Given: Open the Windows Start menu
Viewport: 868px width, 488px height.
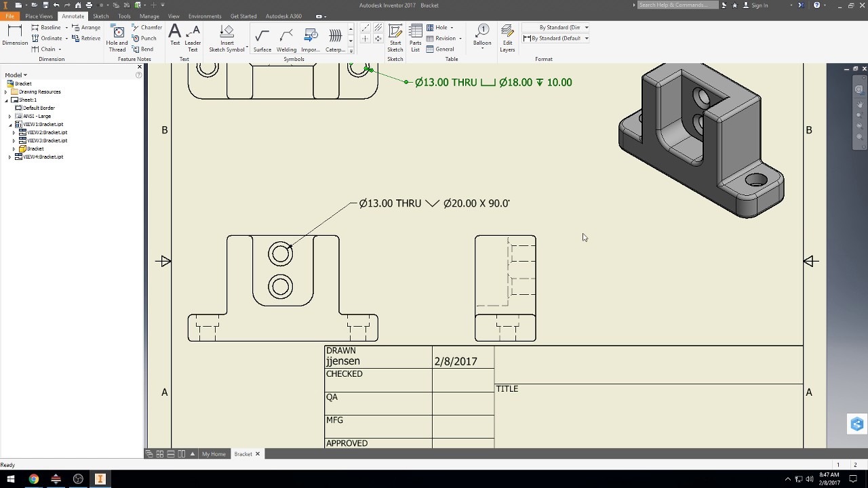Looking at the screenshot, I should (x=11, y=479).
